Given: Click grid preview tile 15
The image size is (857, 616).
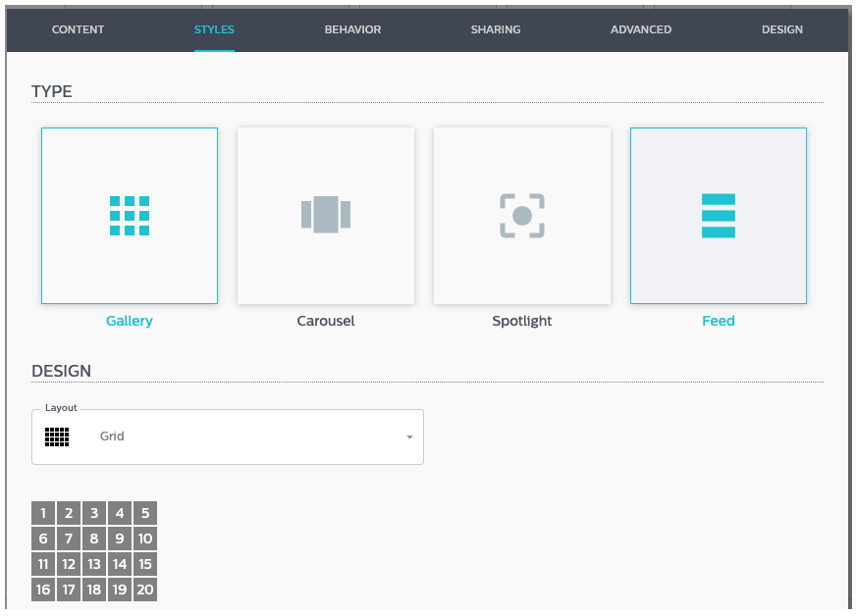Looking at the screenshot, I should [145, 564].
